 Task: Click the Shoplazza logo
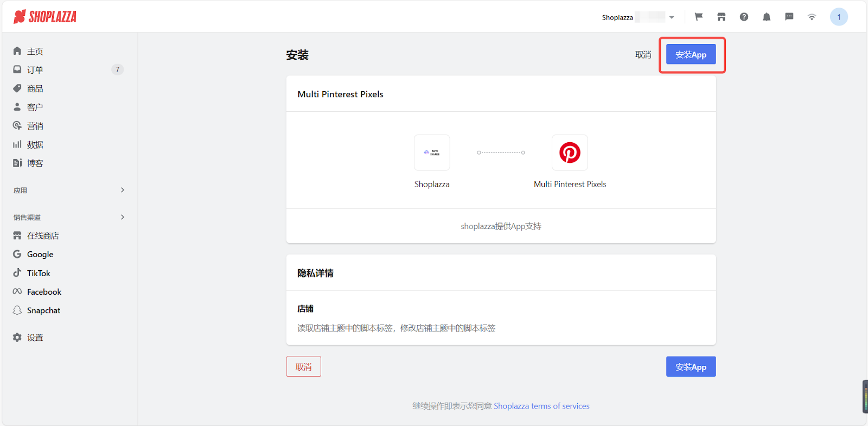45,17
